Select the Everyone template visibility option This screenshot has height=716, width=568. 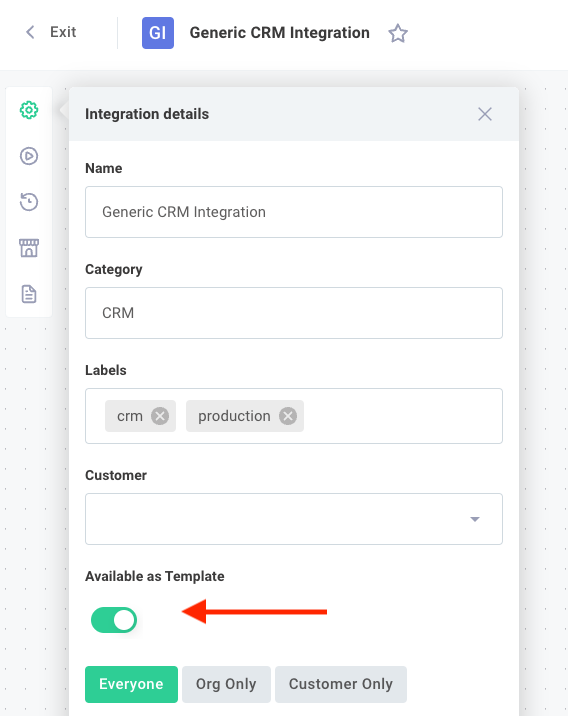click(x=131, y=684)
